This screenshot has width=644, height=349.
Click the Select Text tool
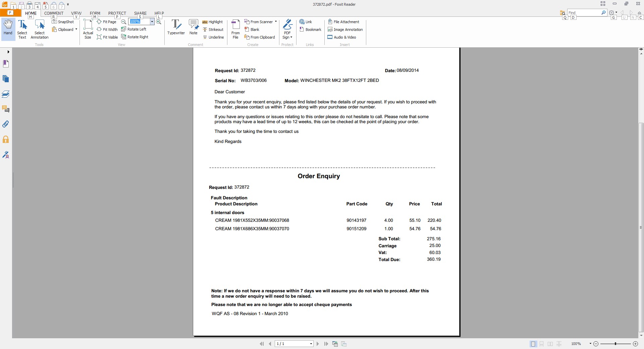click(x=22, y=29)
